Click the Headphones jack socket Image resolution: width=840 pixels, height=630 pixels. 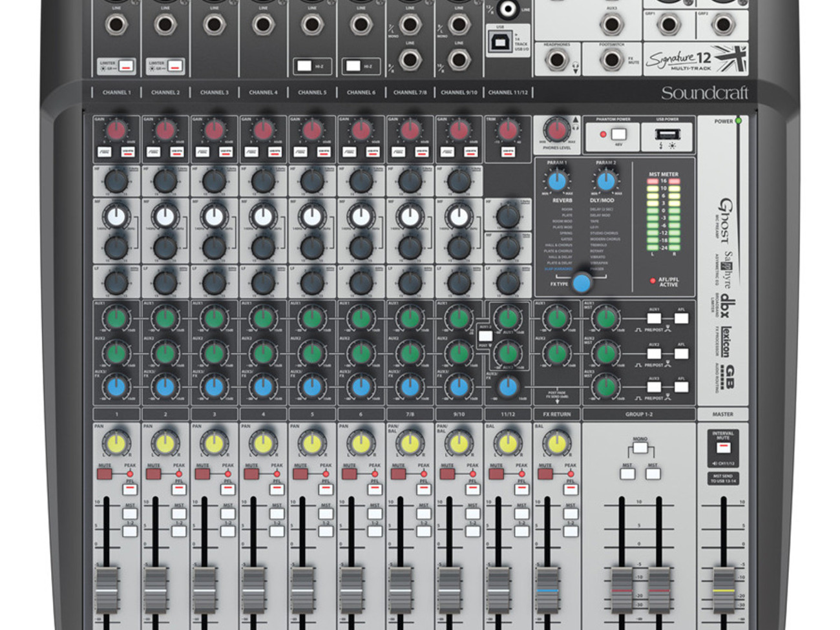coord(556,59)
